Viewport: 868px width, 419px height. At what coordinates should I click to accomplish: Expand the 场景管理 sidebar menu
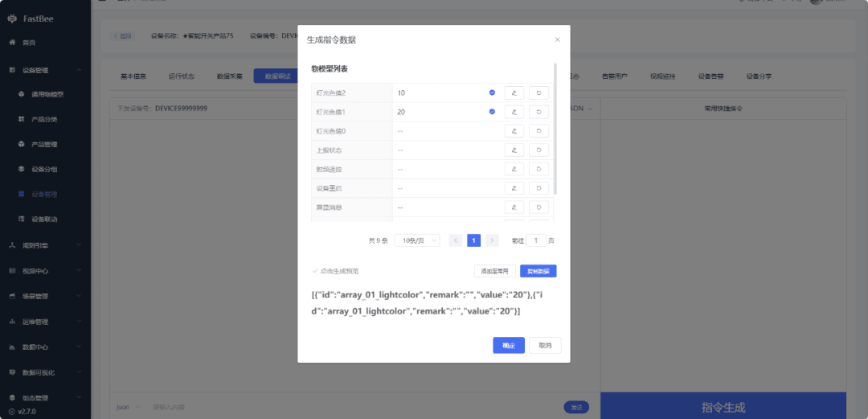[x=45, y=296]
